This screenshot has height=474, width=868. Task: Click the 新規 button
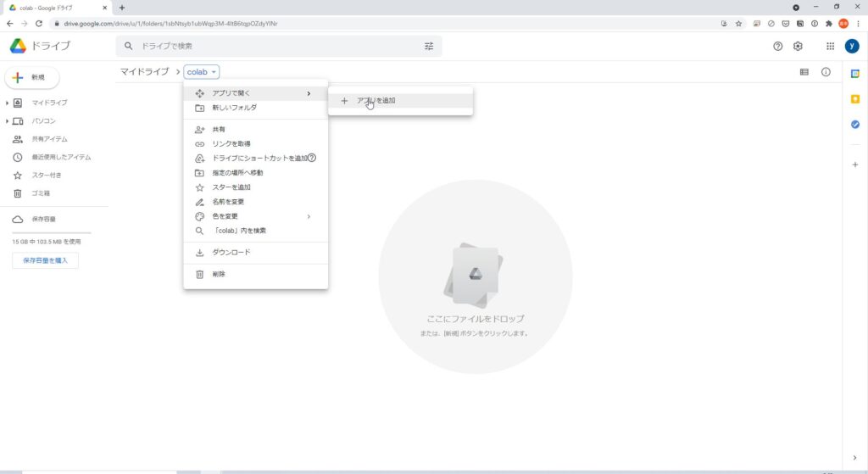[x=32, y=77]
